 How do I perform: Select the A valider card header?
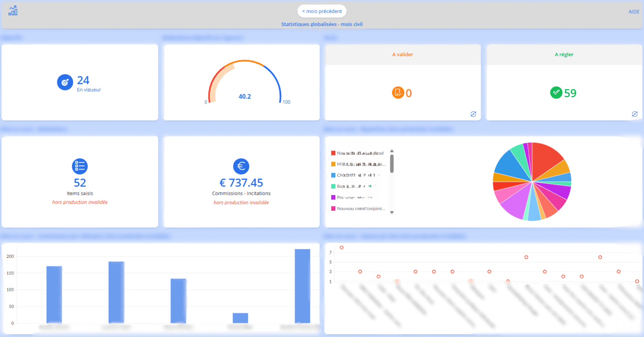click(x=402, y=55)
